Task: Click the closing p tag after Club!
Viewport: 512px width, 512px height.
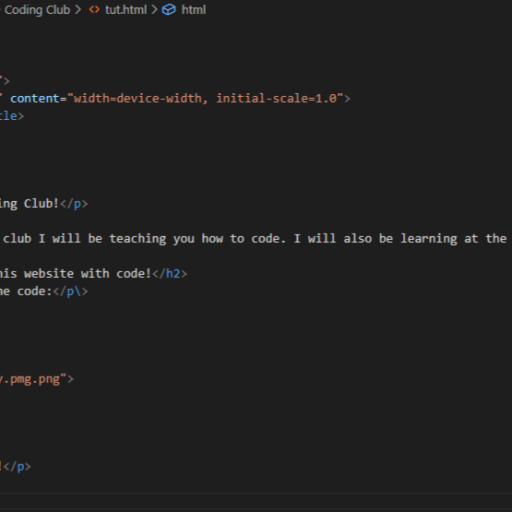Action: pos(74,204)
